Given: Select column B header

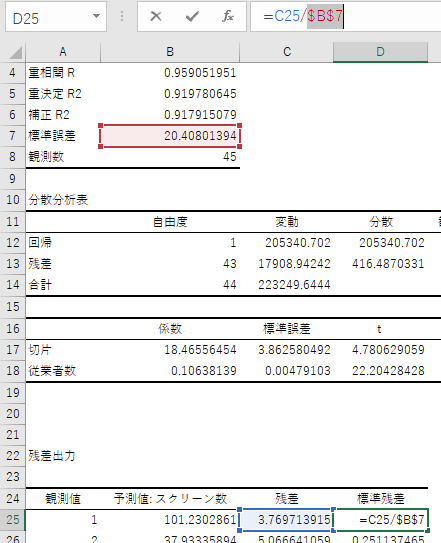Looking at the screenshot, I should tap(170, 52).
